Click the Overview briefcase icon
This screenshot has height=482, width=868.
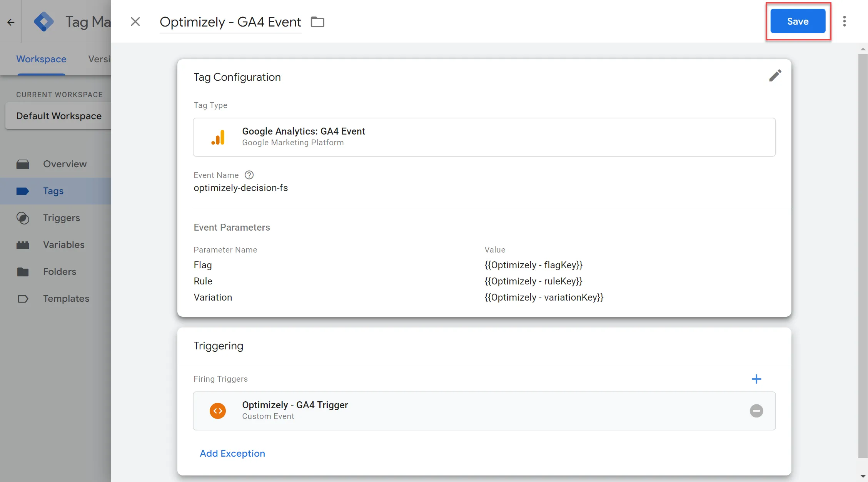click(23, 164)
